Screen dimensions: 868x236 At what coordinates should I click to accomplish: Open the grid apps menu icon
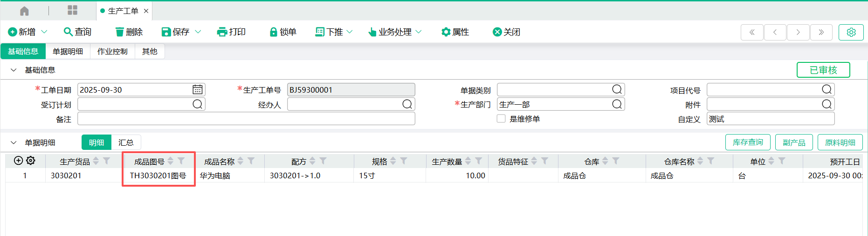pos(72,10)
